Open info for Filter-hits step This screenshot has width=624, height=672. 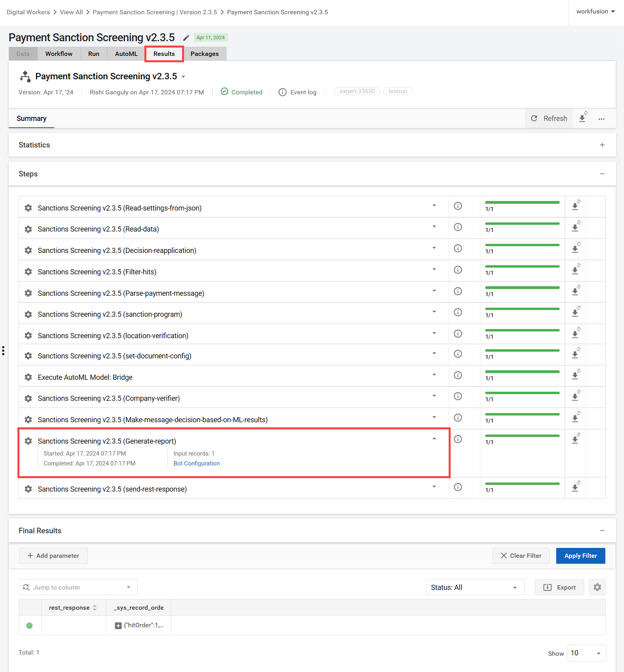coord(458,270)
